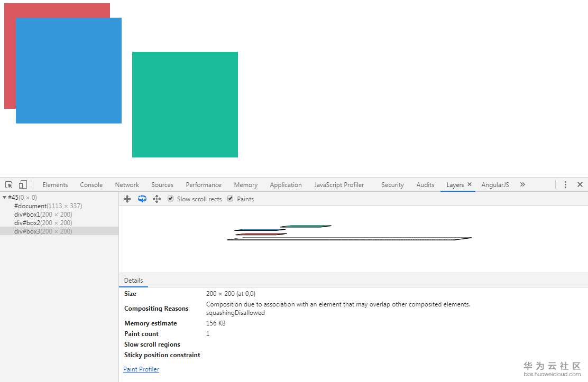This screenshot has height=382, width=588.
Task: Switch to the Sources tab
Action: click(162, 185)
